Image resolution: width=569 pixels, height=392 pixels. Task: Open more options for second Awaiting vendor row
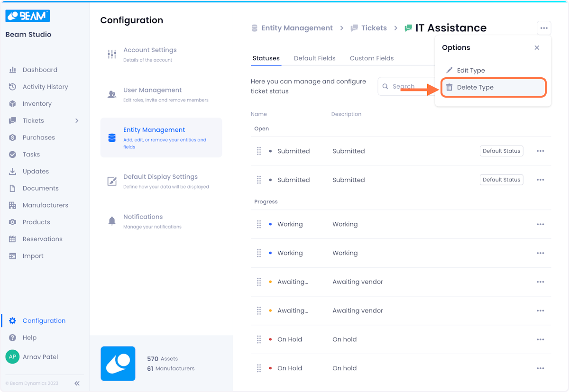(540, 311)
